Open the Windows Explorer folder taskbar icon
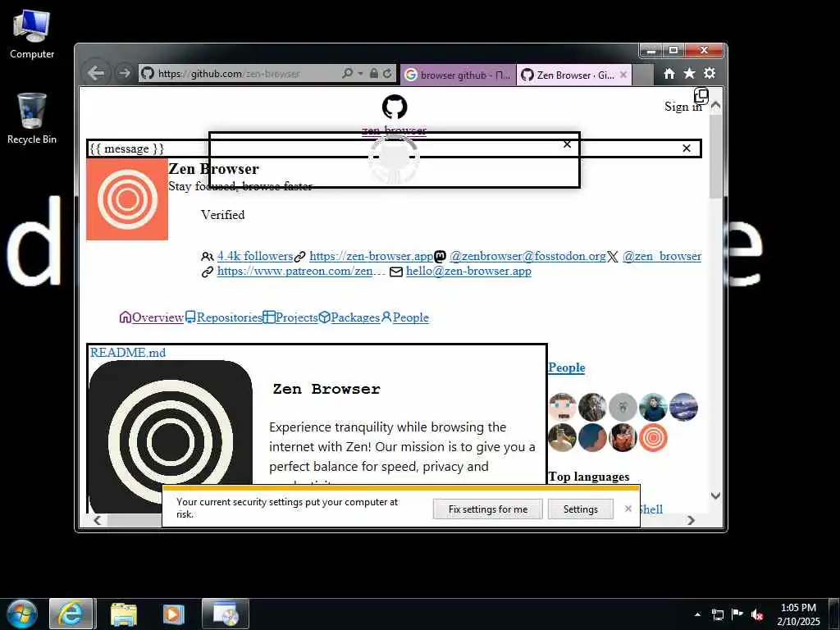The height and width of the screenshot is (630, 840). pos(124,614)
